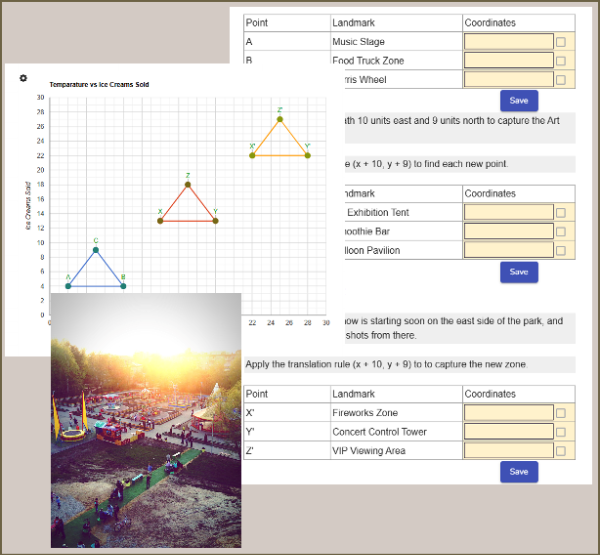Screen dimensions: 600x555
Task: Open the festival aerial sunset photo
Action: [146, 420]
